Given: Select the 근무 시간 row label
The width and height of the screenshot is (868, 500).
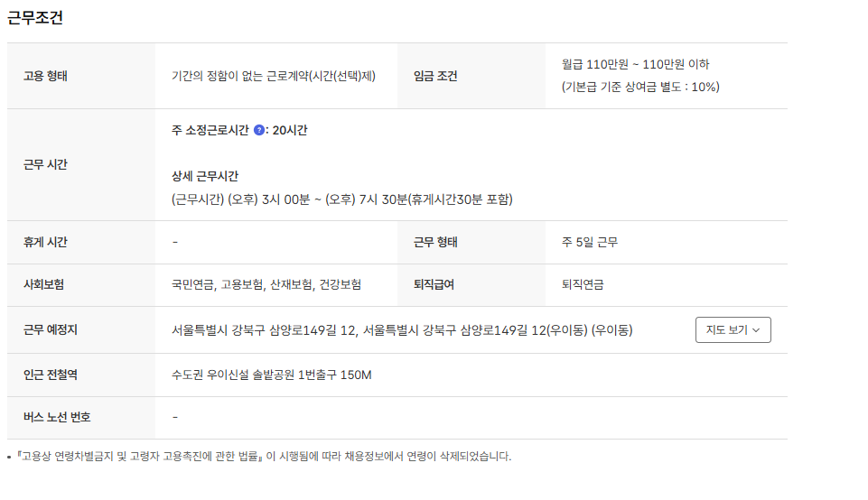Looking at the screenshot, I should [45, 165].
